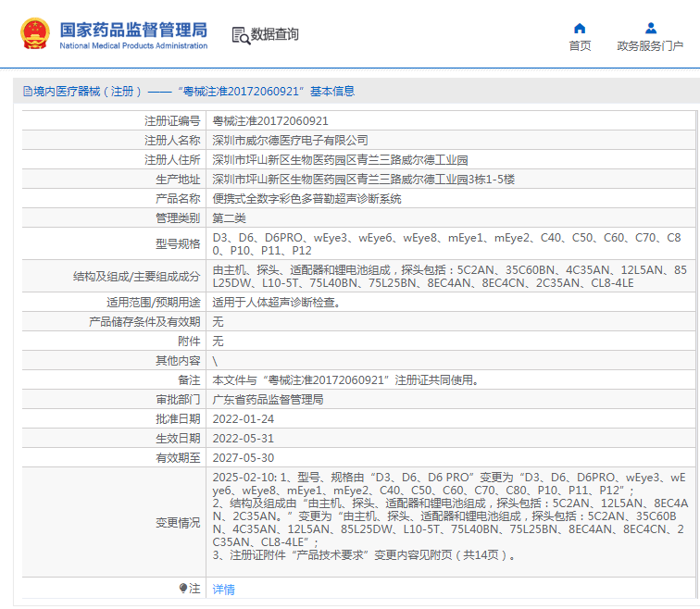Click the 数据查询 magnifier icon
Image resolution: width=700 pixels, height=609 pixels.
241,35
